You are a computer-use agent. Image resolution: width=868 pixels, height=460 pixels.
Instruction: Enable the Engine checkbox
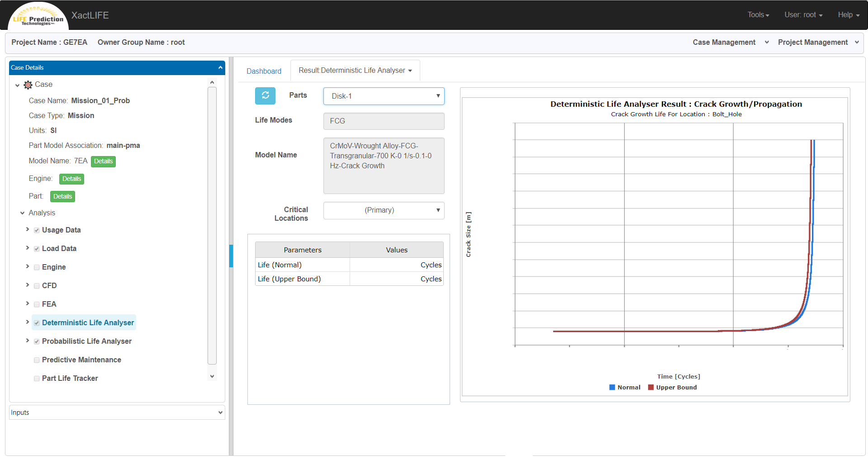click(37, 267)
